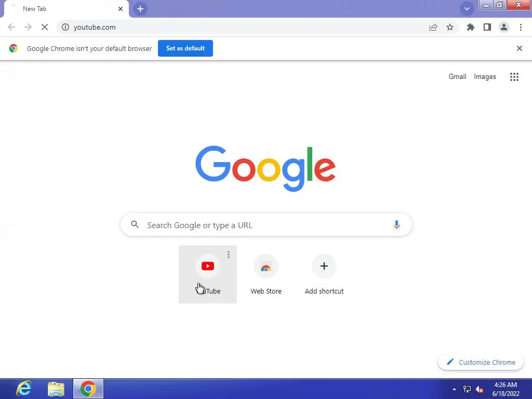Start voice search with microphone
Image resolution: width=532 pixels, height=399 pixels.
click(x=396, y=224)
